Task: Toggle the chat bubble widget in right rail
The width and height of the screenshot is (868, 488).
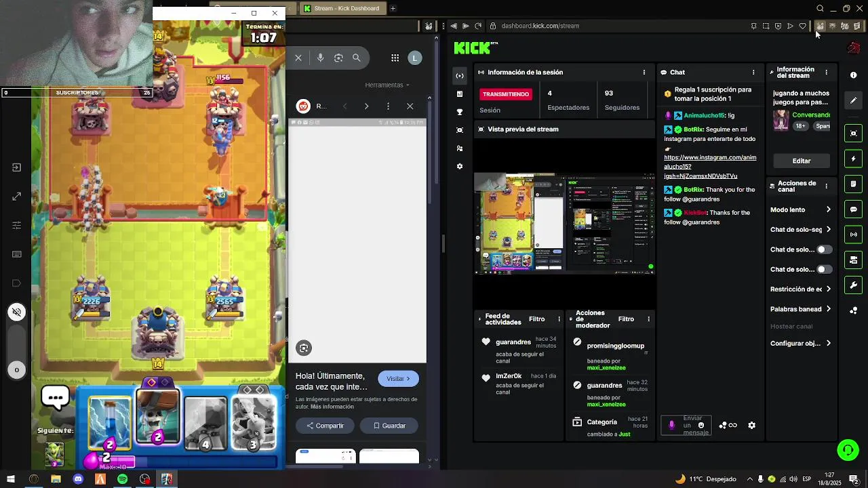Action: [x=853, y=209]
